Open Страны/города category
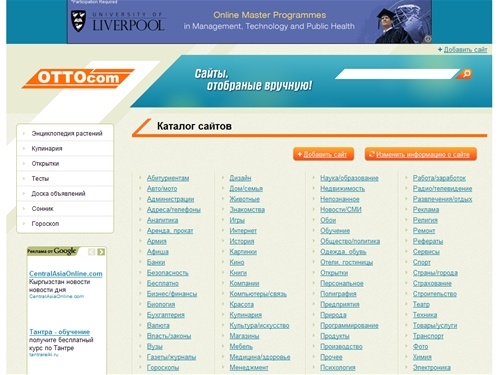This screenshot has height=375, width=500. [x=435, y=273]
